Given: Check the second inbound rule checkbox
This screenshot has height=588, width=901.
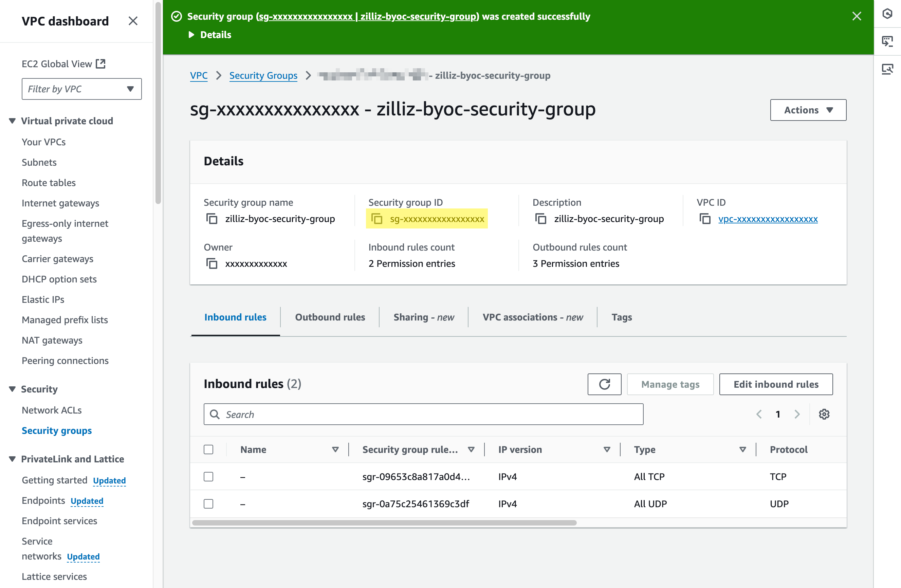Looking at the screenshot, I should click(209, 503).
